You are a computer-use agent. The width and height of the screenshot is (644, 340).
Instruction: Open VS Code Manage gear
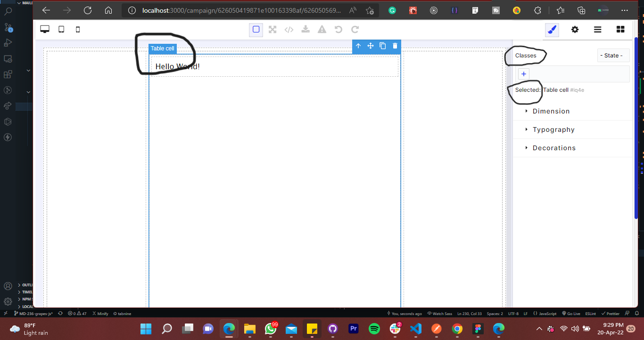tap(8, 301)
